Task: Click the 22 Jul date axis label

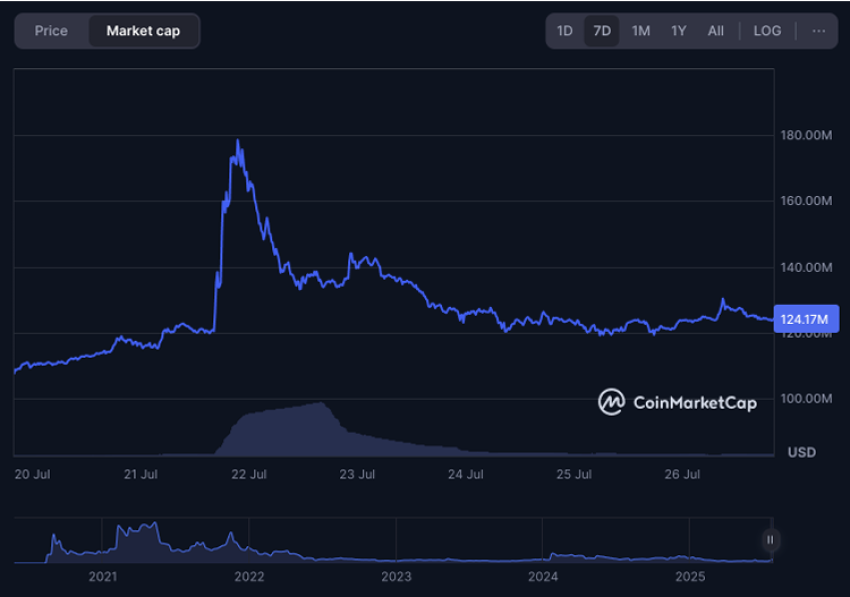Action: point(249,474)
